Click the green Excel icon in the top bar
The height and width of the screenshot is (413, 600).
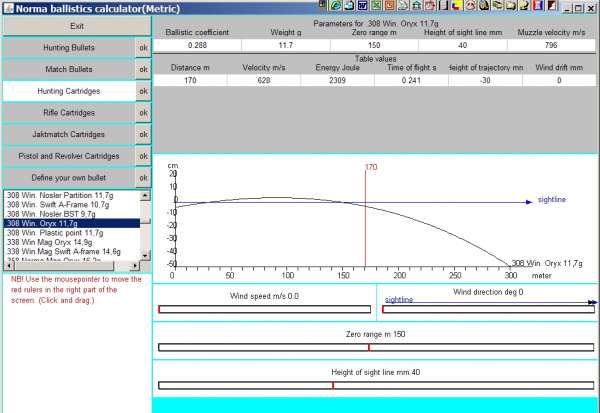coord(376,6)
